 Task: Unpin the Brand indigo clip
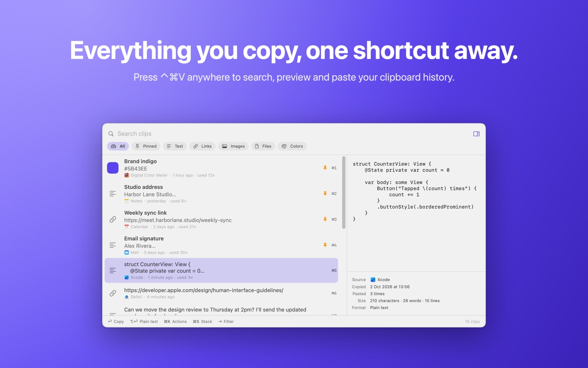click(x=325, y=168)
